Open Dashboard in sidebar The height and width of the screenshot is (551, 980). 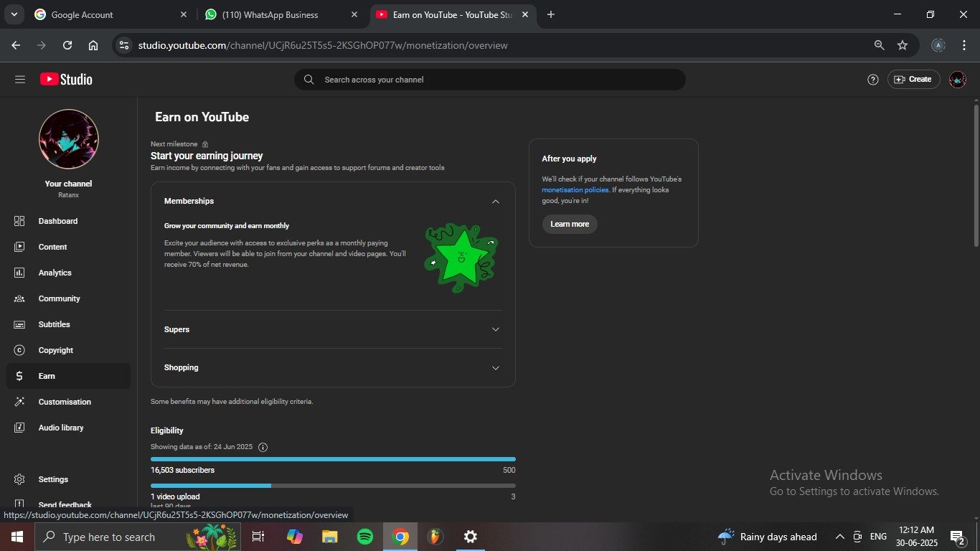(68, 221)
